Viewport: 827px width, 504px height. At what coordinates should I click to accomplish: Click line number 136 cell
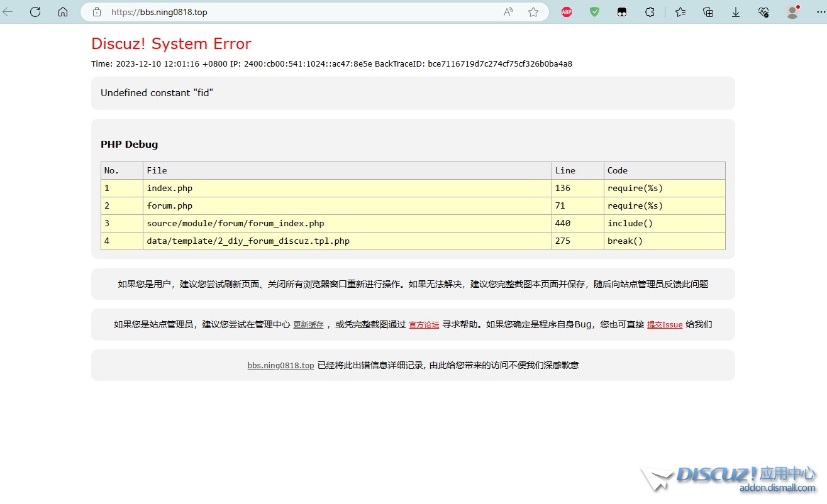[578, 188]
